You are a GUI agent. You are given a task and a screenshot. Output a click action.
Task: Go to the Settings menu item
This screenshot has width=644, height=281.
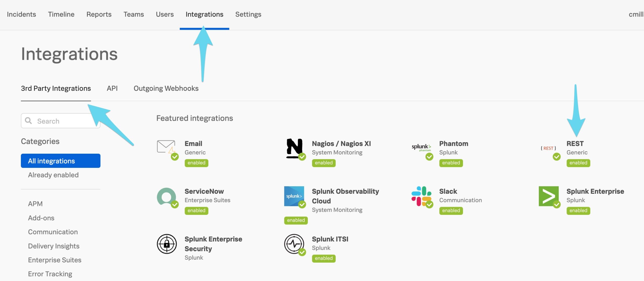[x=248, y=14]
